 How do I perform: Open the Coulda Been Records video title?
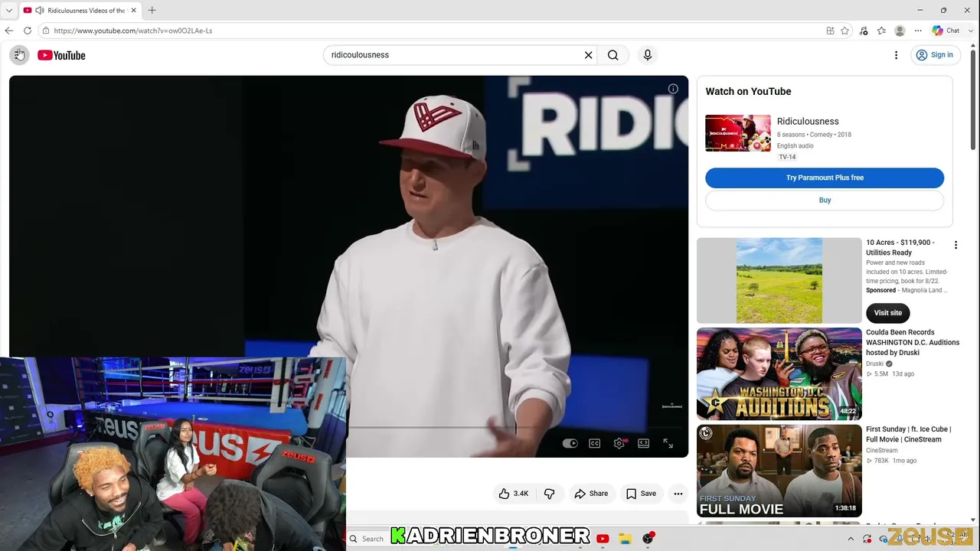913,342
